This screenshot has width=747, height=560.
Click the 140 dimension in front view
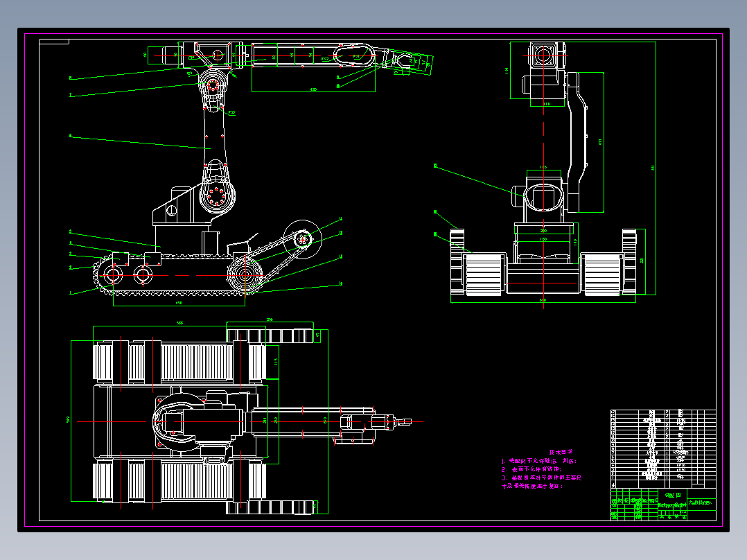[x=575, y=243]
